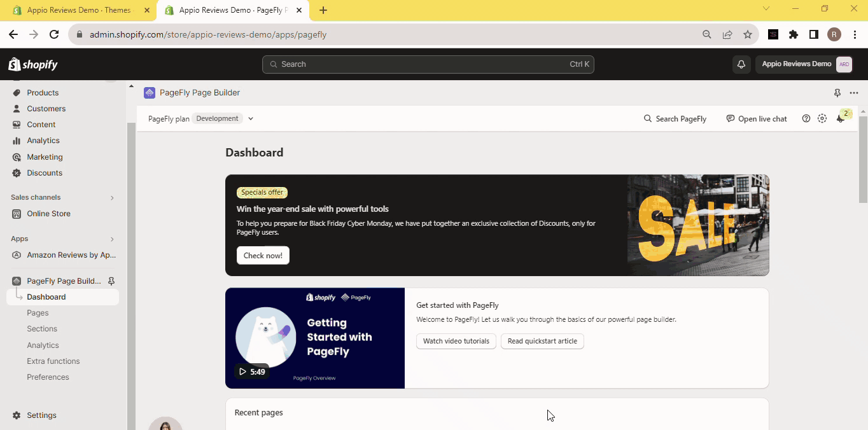Open the Pages menu item under PageFly

[x=38, y=313]
